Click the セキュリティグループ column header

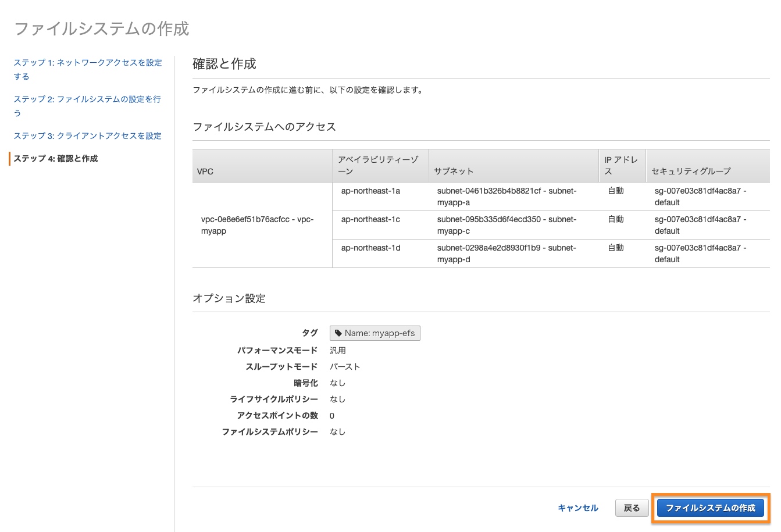coord(691,172)
